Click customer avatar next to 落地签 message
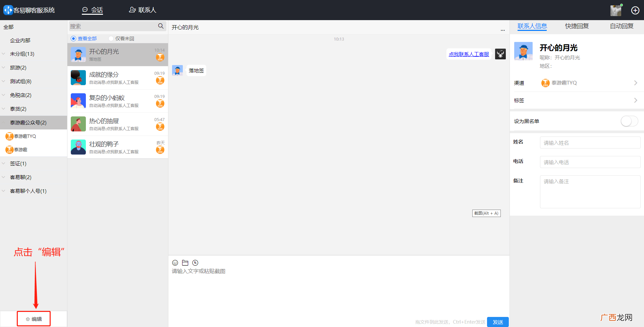This screenshot has width=644, height=327. 177,70
